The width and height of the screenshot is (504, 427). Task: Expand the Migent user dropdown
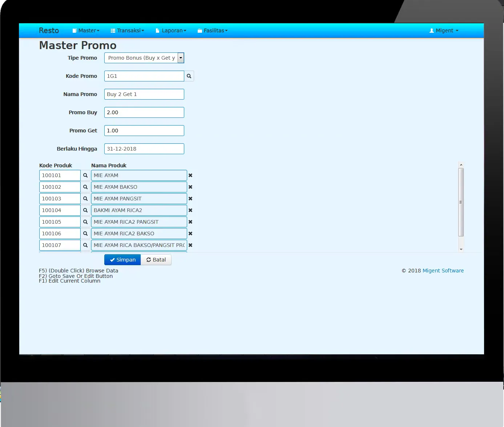444,31
